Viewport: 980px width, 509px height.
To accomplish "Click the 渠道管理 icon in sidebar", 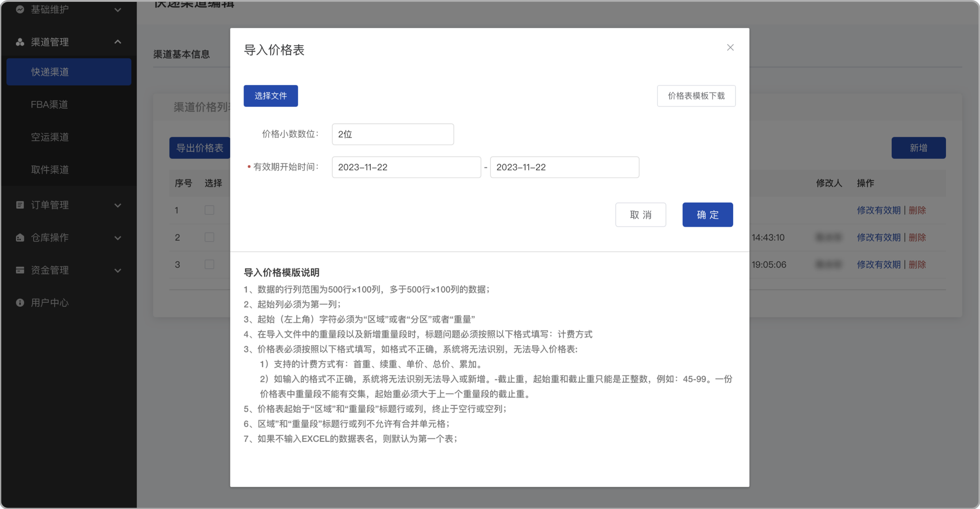I will 19,42.
